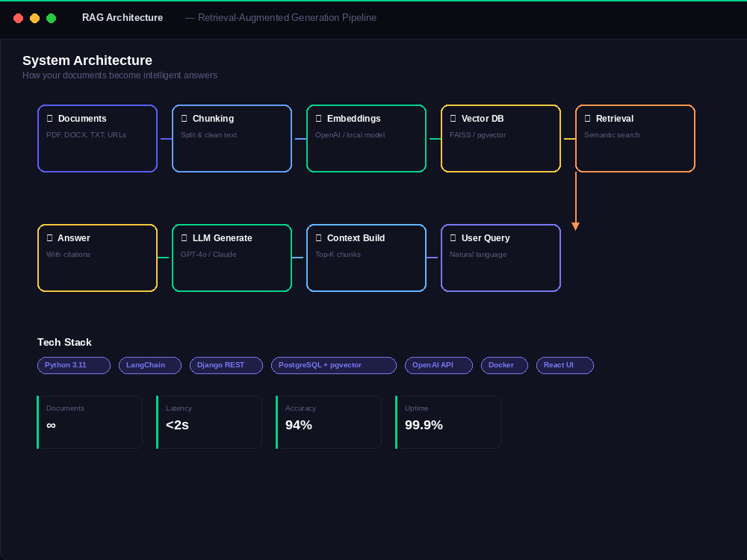
Task: Click the text 'With citations'
Action: pos(68,255)
